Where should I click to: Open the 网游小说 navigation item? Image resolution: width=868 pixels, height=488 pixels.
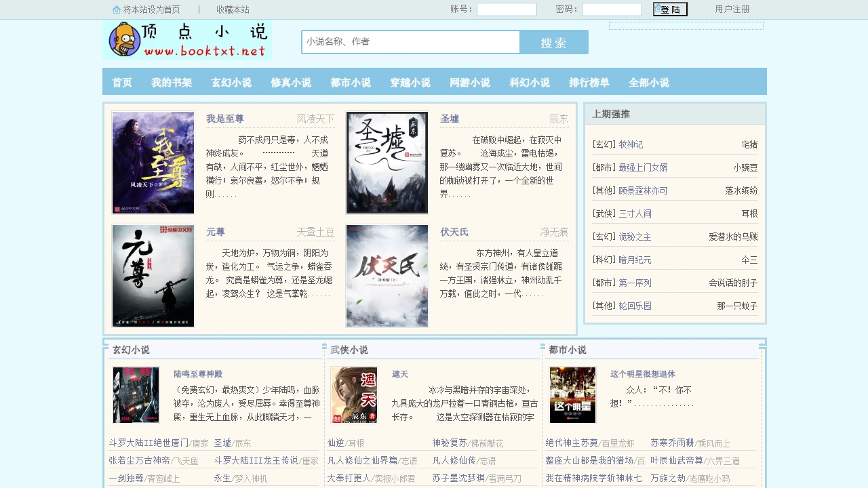coord(470,83)
